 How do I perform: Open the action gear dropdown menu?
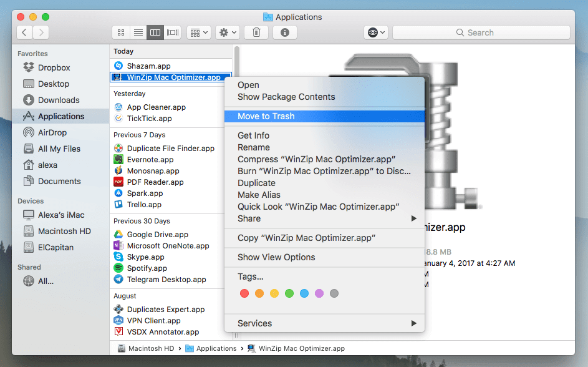227,32
